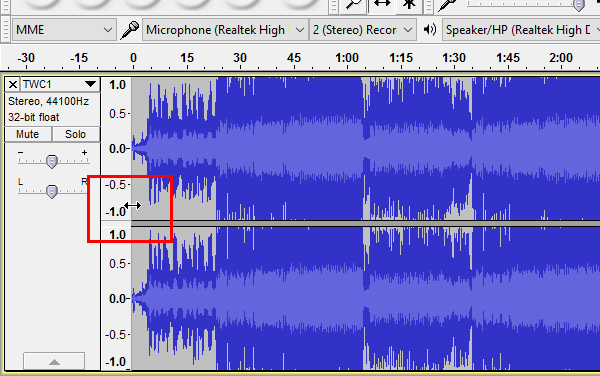Click the 32-bit float format text
The height and width of the screenshot is (376, 600).
34,117
